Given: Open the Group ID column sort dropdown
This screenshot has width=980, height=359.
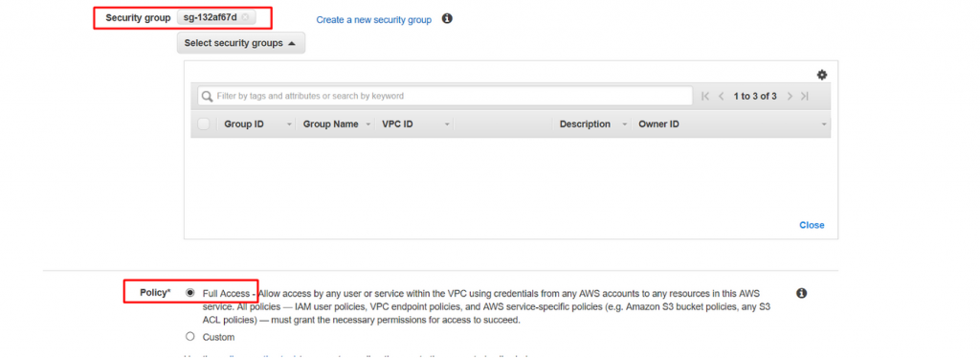Looking at the screenshot, I should pos(289,124).
